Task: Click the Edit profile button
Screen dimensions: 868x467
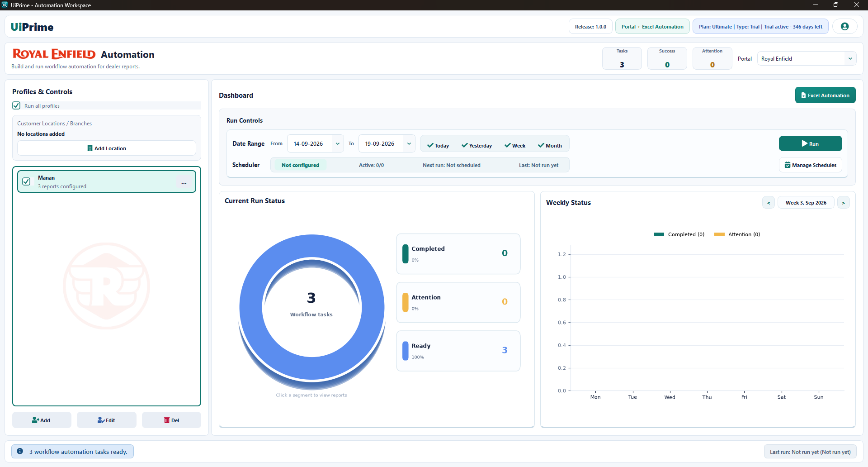Action: pyautogui.click(x=106, y=420)
